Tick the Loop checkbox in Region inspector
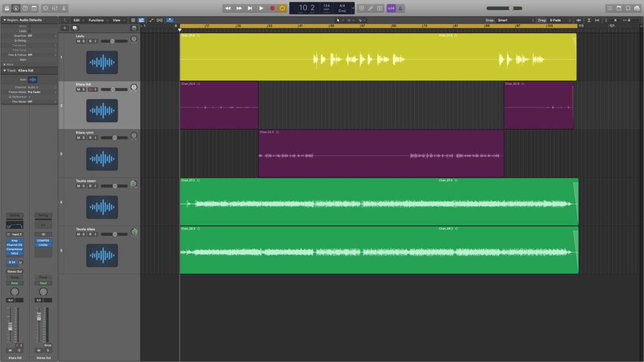The image size is (644, 362). [x=29, y=31]
